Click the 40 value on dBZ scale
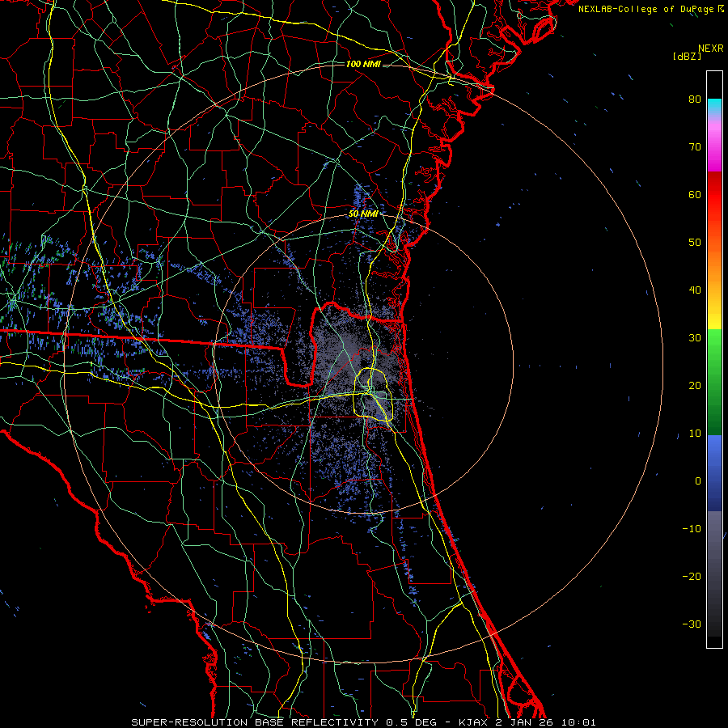 tap(695, 290)
